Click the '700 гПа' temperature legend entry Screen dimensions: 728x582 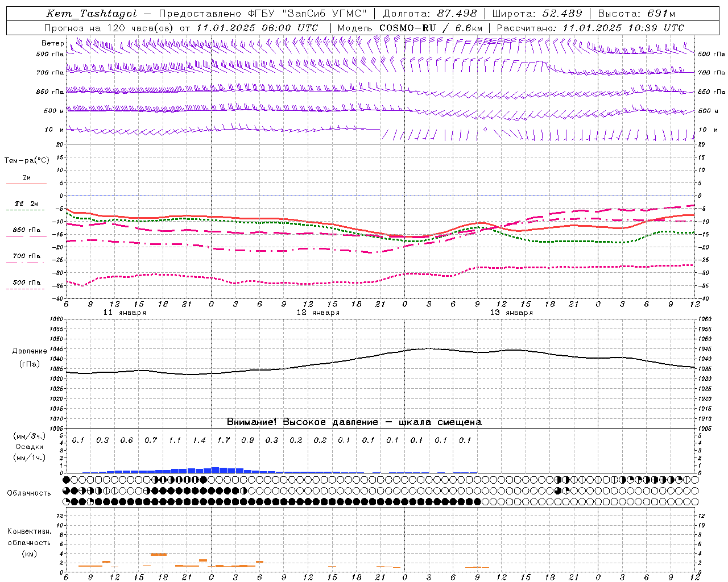tap(27, 256)
